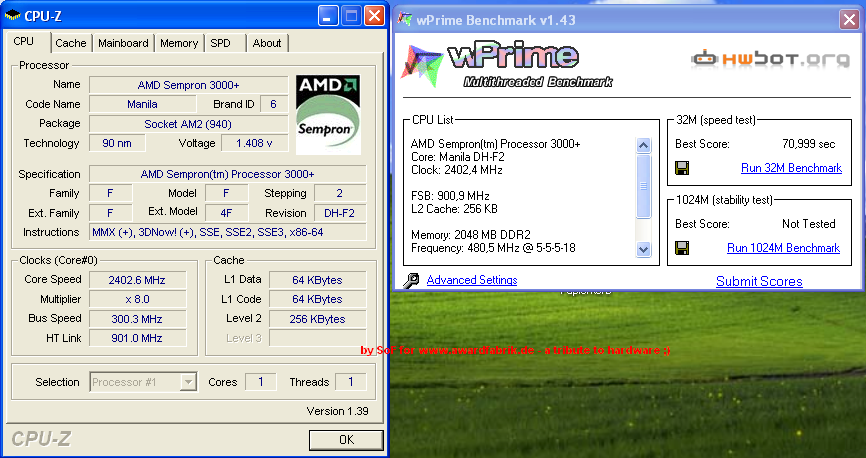
Task: Click the floppy save icon under 32M test
Action: coord(682,168)
